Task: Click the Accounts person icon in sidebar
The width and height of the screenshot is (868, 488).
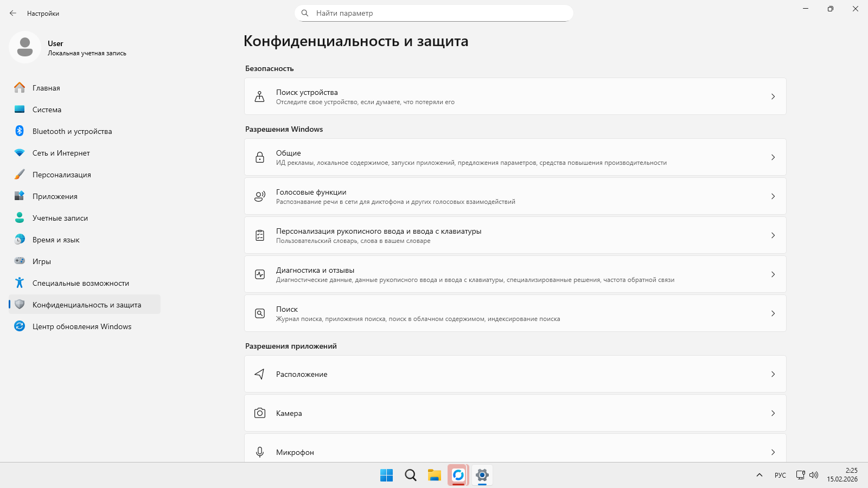Action: [20, 217]
